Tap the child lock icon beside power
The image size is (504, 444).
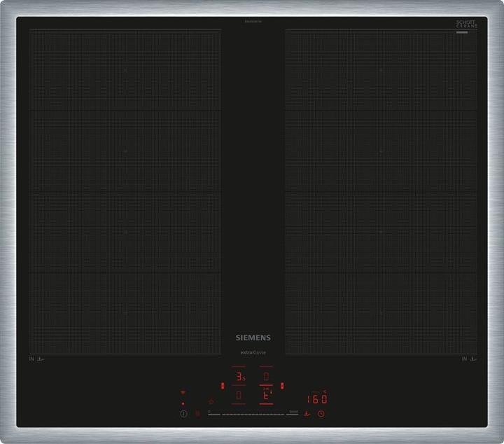point(197,414)
